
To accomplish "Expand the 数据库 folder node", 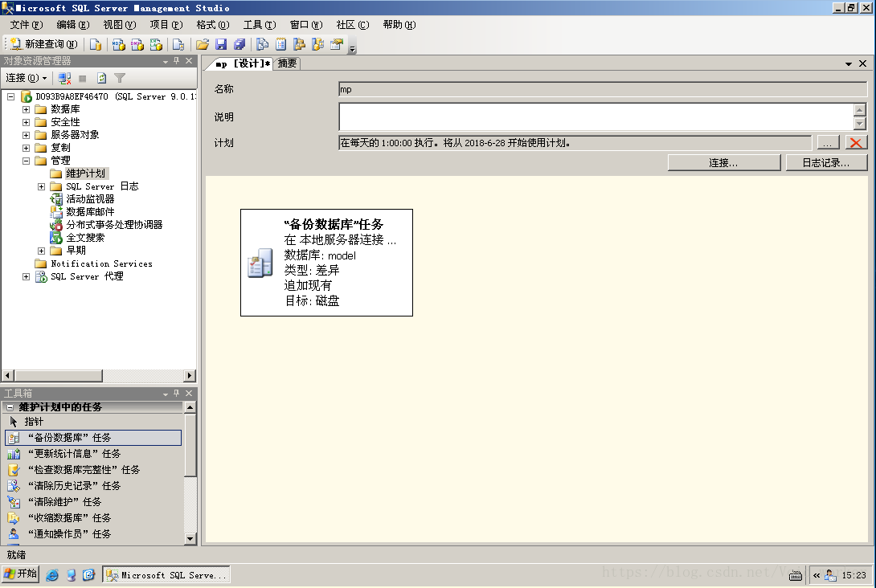I will point(26,109).
